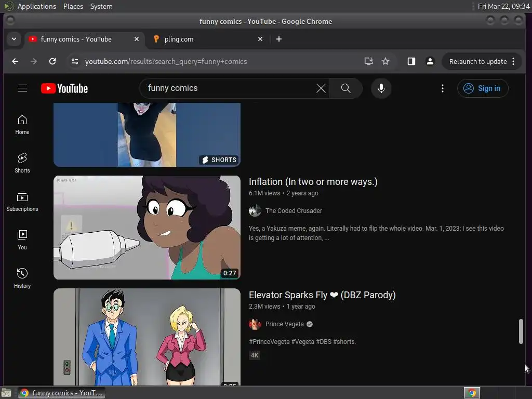This screenshot has height=399, width=532.
Task: Open the Elevator Sparks Fly thumbnail
Action: 147,337
